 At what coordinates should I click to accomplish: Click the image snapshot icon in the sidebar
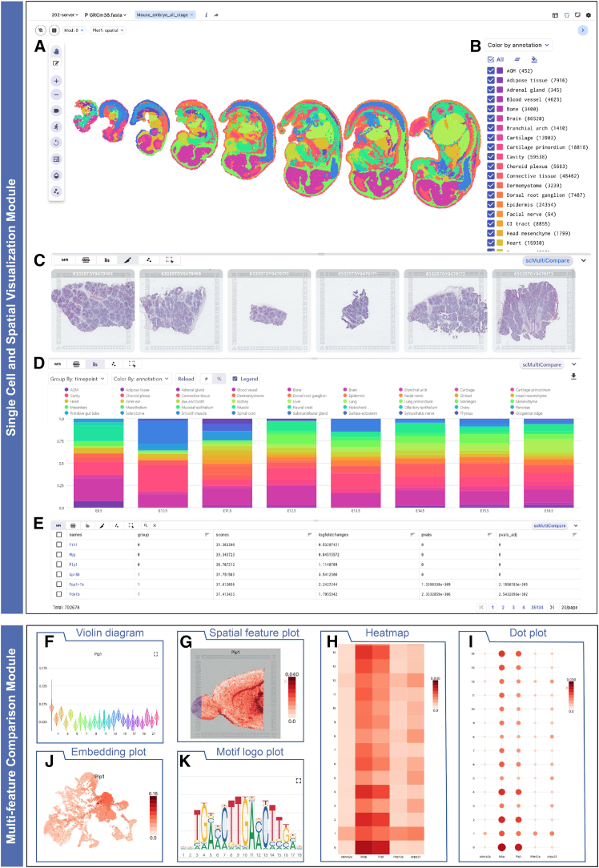click(56, 159)
